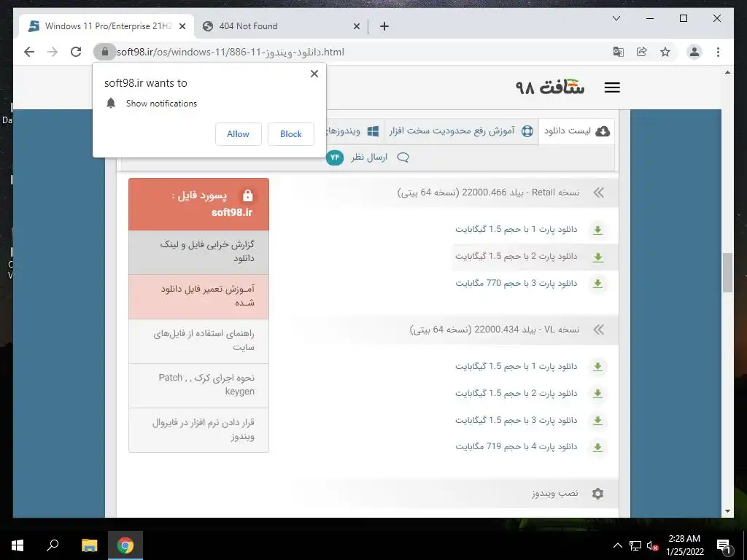The width and height of the screenshot is (747, 560).
Task: Download VL part 2 (1.5 GB) link
Action: tap(516, 393)
